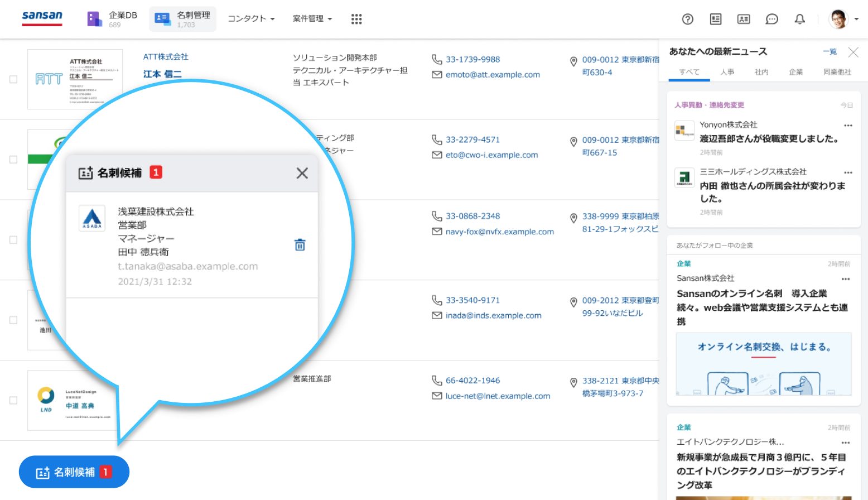Click map pin beside フォックスビ address

[x=573, y=218]
